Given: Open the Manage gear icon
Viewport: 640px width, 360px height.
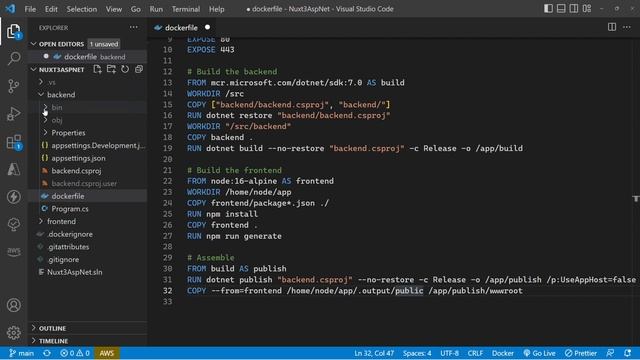Looking at the screenshot, I should tap(14, 333).
